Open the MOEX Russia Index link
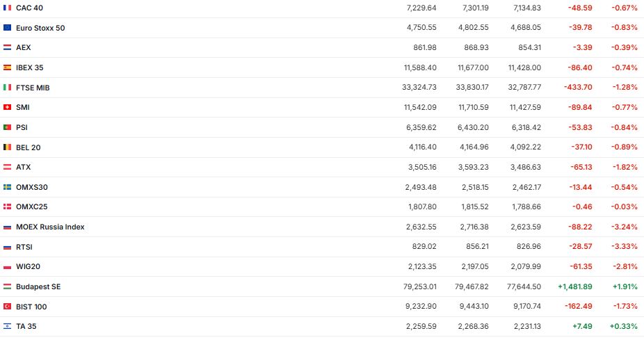The height and width of the screenshot is (340, 644). pos(50,227)
